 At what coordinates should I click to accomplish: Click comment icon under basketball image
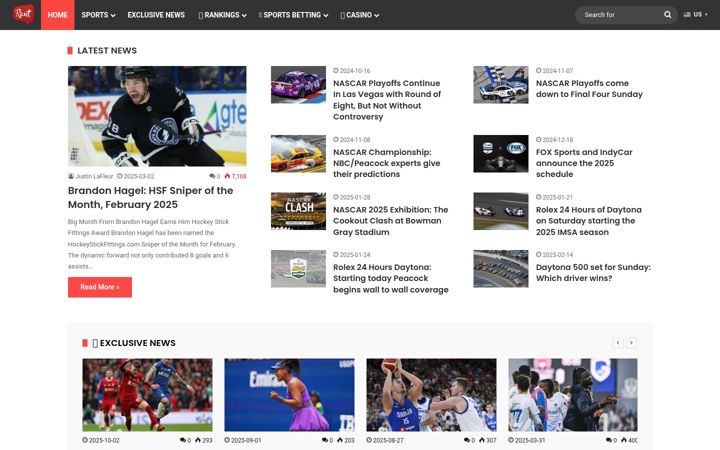(x=467, y=440)
